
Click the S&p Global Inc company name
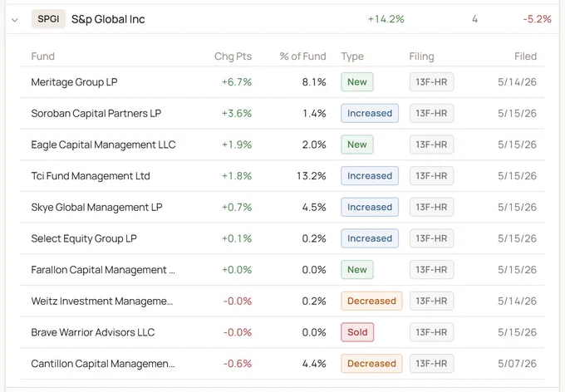[x=108, y=19]
